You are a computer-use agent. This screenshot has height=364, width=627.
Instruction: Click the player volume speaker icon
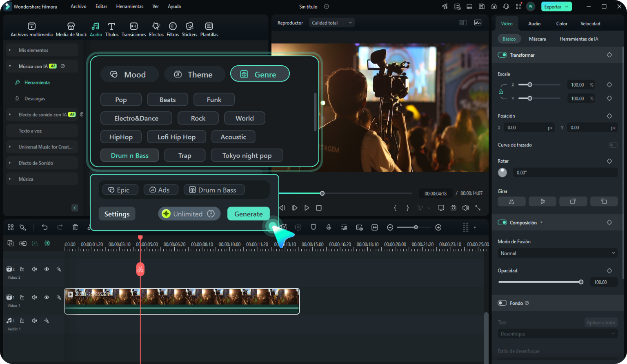(x=466, y=208)
